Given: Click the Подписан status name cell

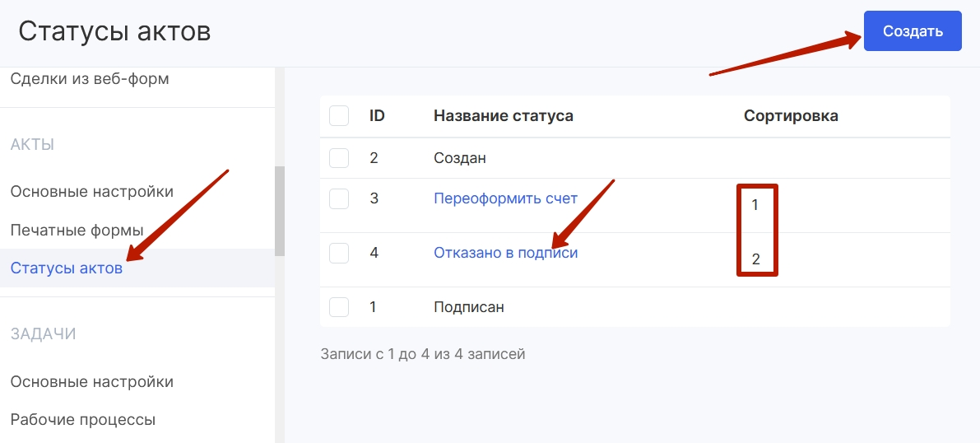Looking at the screenshot, I should click(x=469, y=307).
